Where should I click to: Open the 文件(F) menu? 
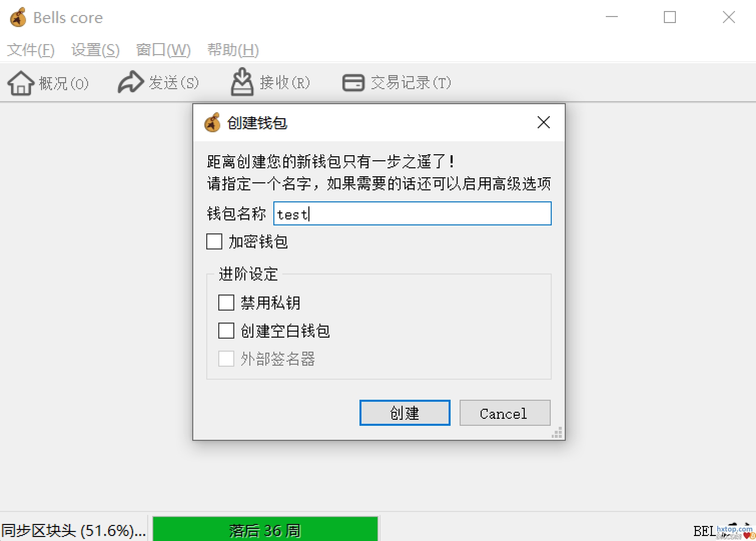pos(31,50)
